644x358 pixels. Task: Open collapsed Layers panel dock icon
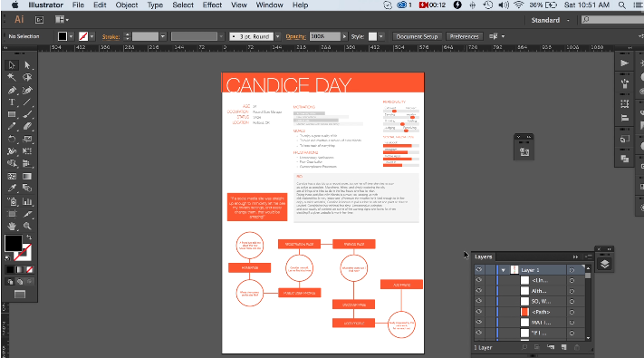point(604,265)
